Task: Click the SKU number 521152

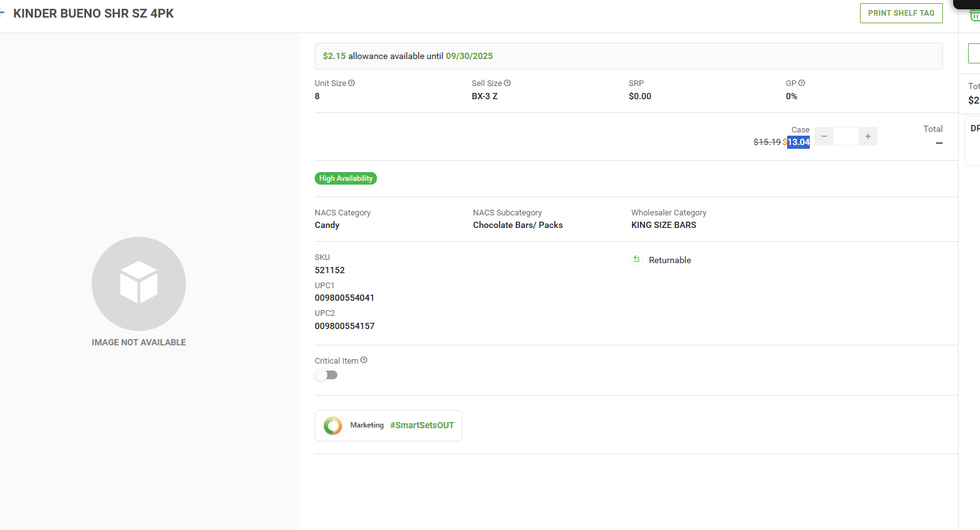Action: click(x=330, y=270)
